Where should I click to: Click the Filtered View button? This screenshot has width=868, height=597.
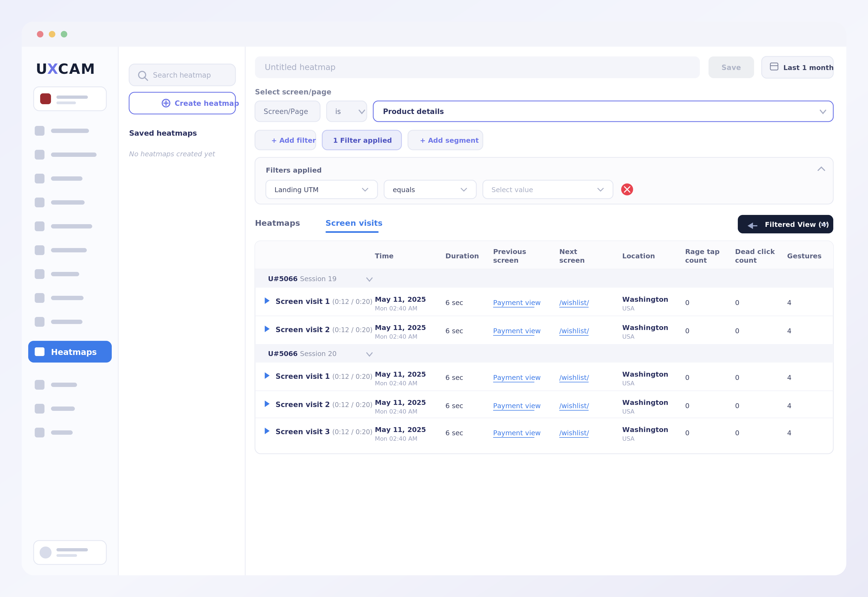[x=785, y=224]
